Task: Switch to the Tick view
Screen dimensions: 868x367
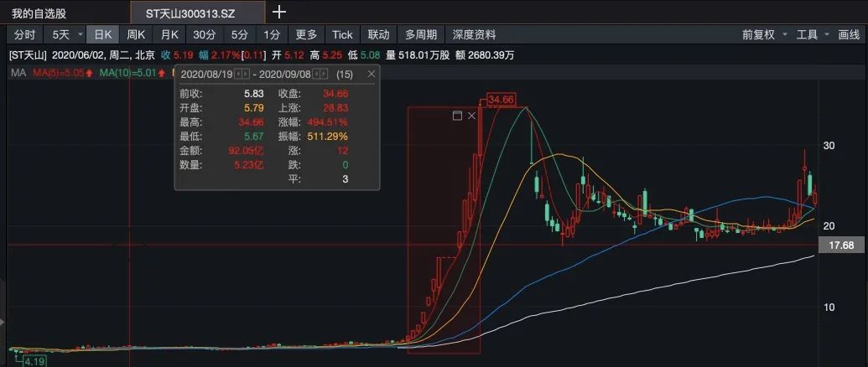Action: [x=342, y=35]
